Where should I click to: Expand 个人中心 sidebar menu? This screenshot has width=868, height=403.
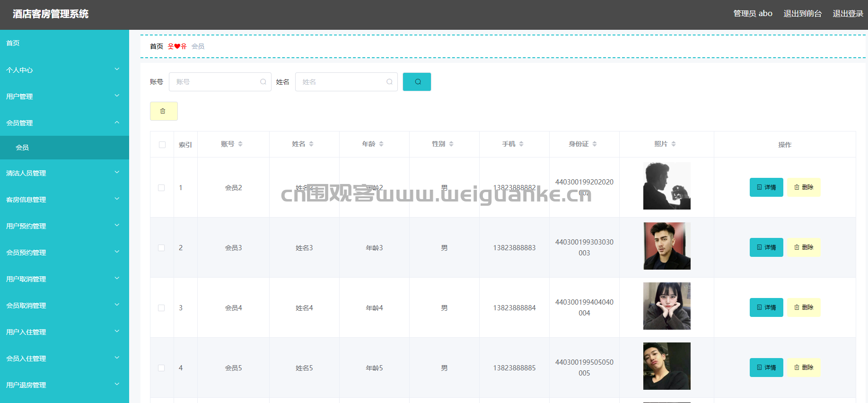64,70
